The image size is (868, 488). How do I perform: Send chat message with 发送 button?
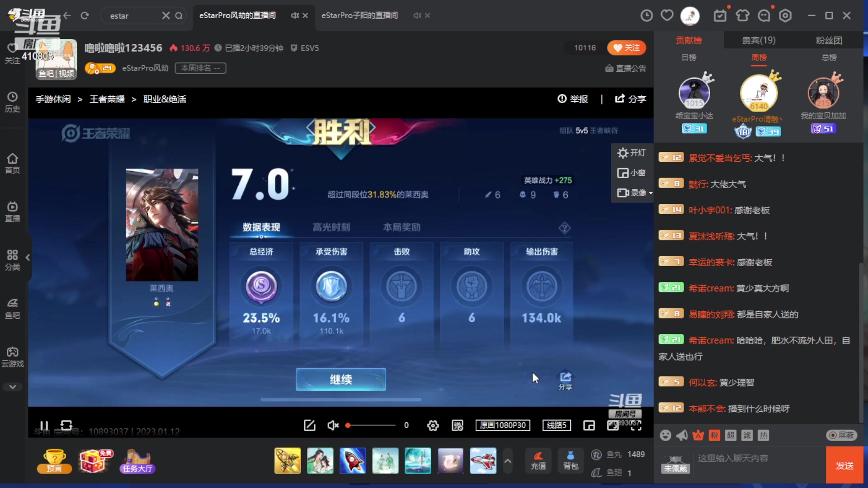click(844, 465)
